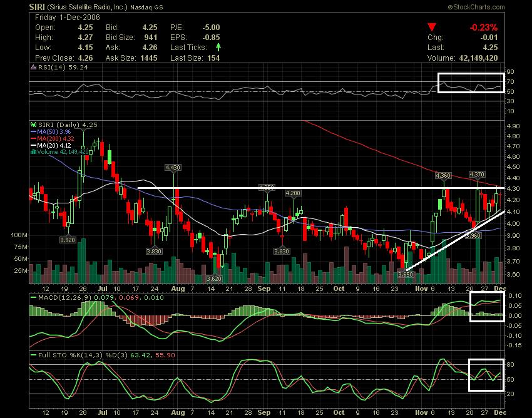The height and width of the screenshot is (418, 532).
Task: Click the Ask Size value 1445
Action: 149,58
